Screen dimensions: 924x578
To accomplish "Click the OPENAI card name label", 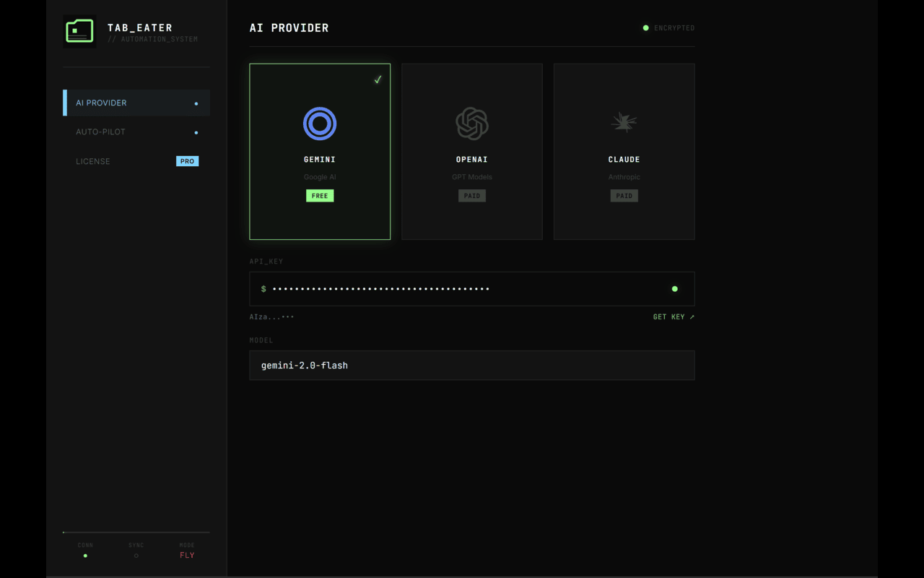I will (x=472, y=160).
